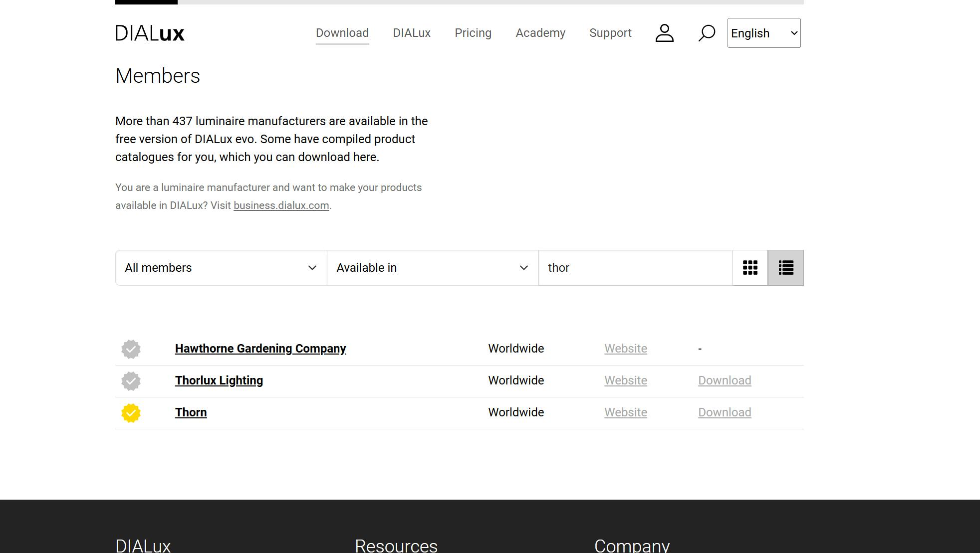Open the user account icon

664,33
